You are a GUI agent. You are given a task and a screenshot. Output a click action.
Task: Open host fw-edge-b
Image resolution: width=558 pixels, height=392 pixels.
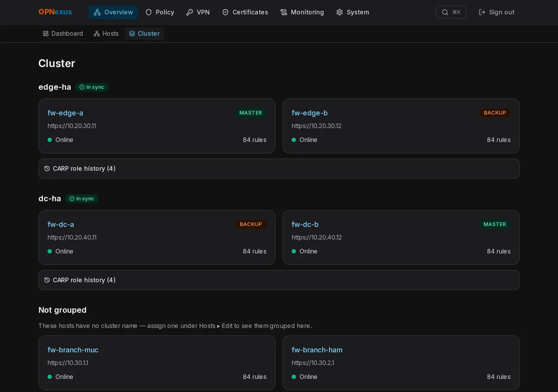[310, 113]
